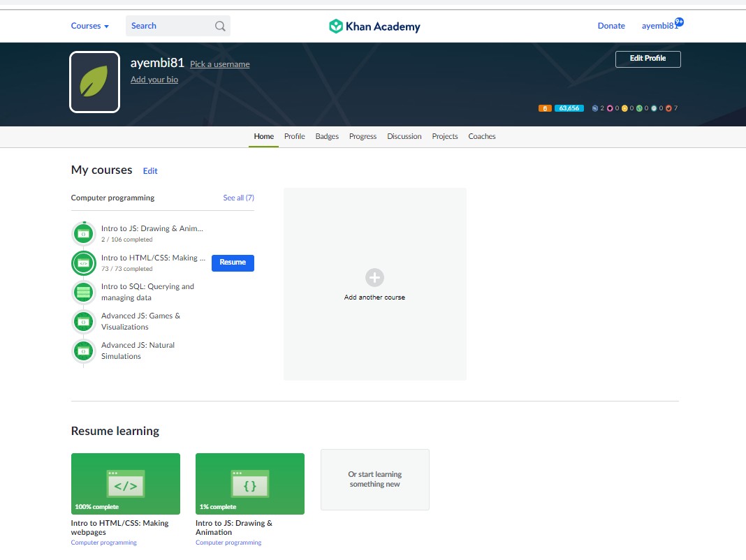Click the blue Challenge Patches badge icon
This screenshot has width=746, height=560.
pos(594,108)
